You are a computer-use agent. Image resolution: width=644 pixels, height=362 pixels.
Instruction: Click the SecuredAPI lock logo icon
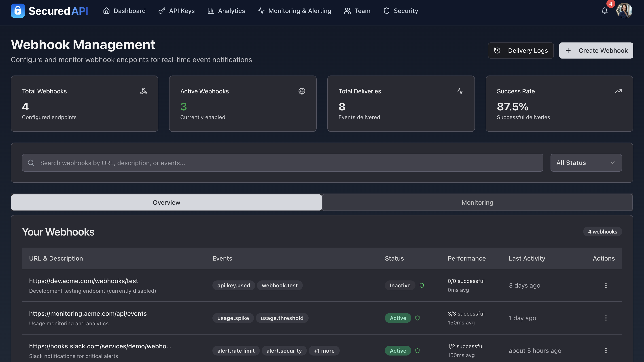18,11
